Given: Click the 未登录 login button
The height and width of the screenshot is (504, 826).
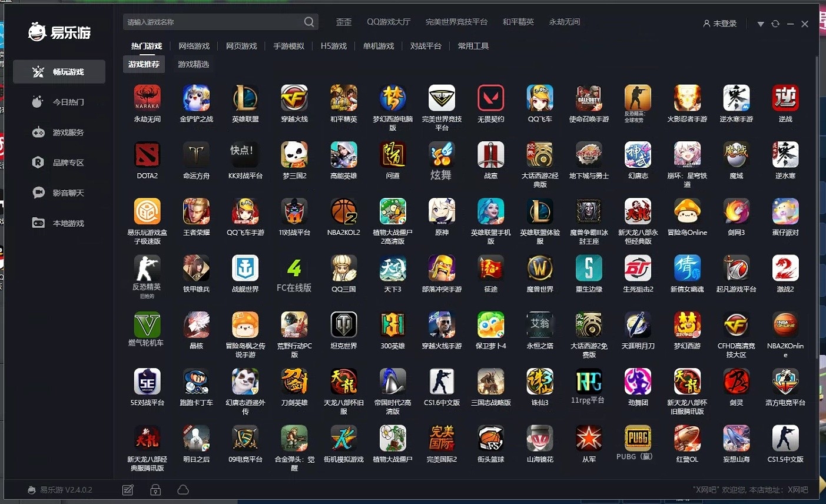Looking at the screenshot, I should click(720, 24).
